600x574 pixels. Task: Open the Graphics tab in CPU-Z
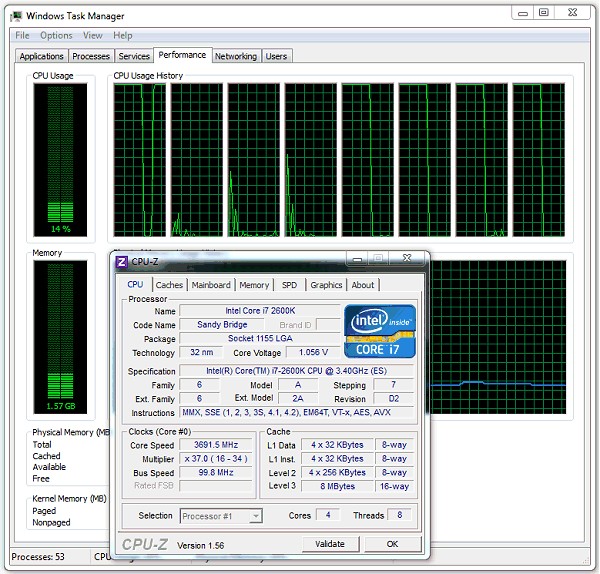326,285
